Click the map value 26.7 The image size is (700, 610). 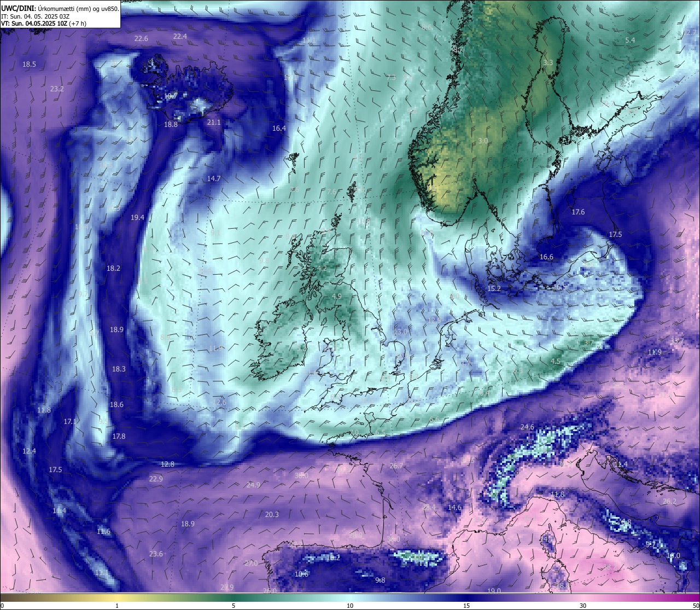(396, 466)
